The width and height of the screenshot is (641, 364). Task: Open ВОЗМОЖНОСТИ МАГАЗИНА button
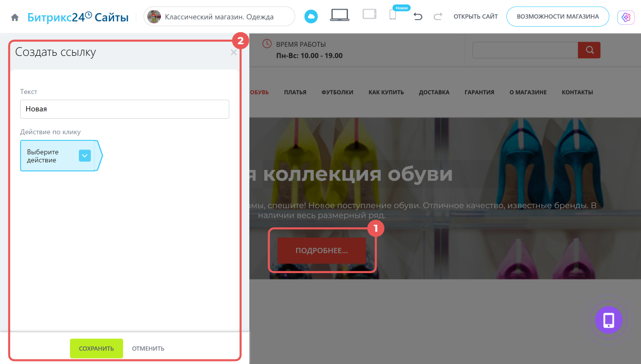click(558, 17)
